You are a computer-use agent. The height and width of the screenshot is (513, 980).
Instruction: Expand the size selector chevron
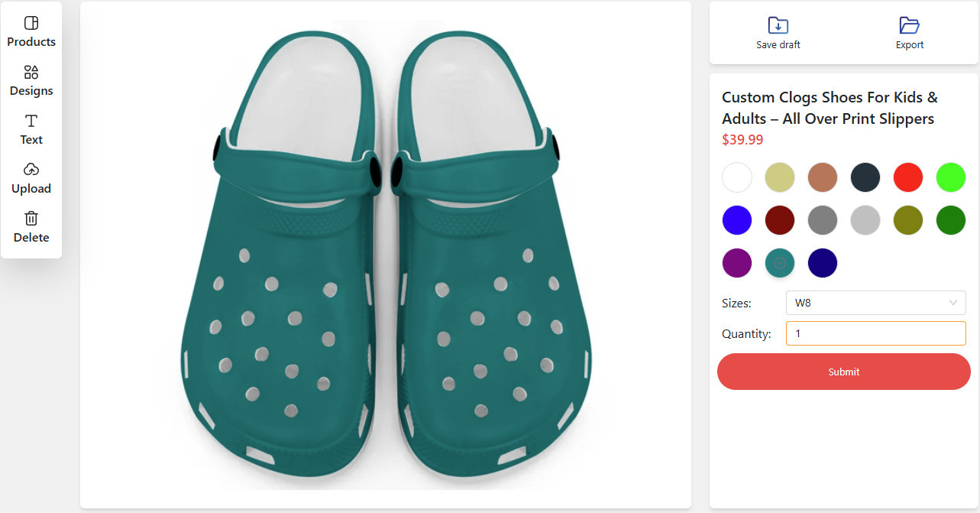click(953, 302)
